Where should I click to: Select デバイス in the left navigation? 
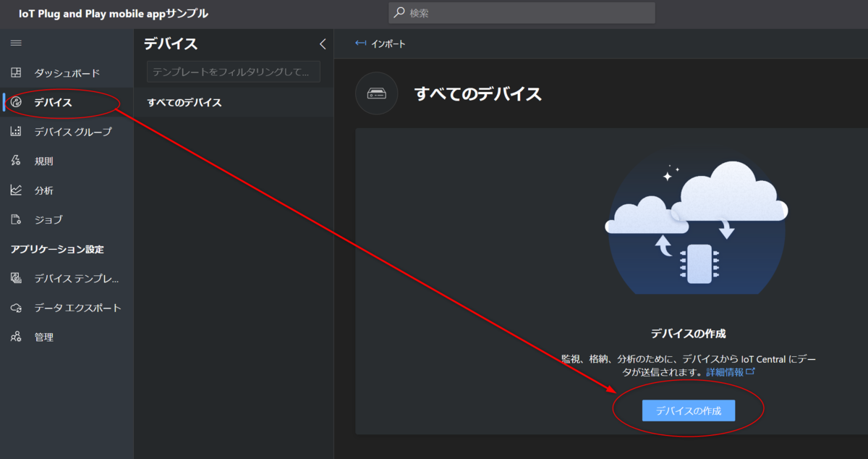67,102
